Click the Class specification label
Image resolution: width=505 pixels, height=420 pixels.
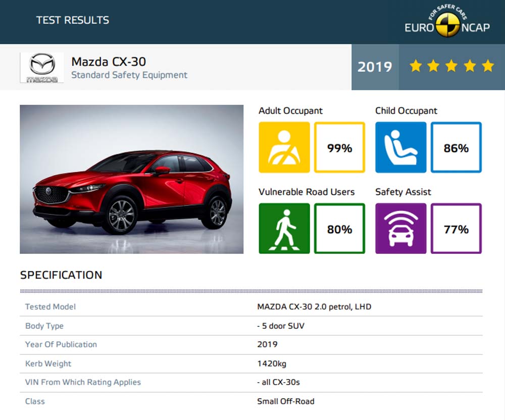point(34,401)
